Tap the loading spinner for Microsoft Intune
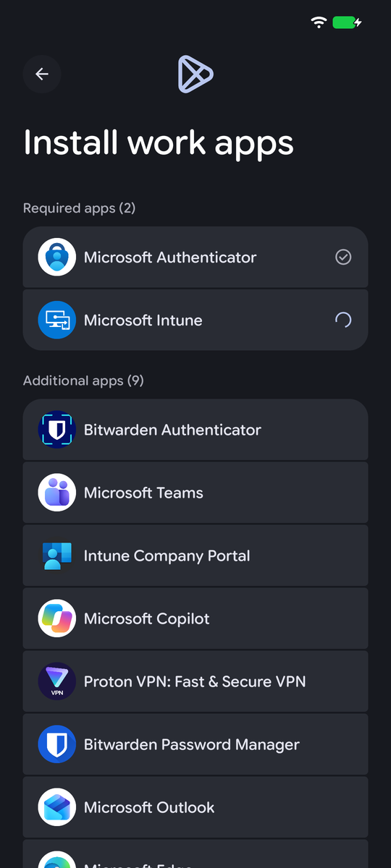 click(343, 320)
